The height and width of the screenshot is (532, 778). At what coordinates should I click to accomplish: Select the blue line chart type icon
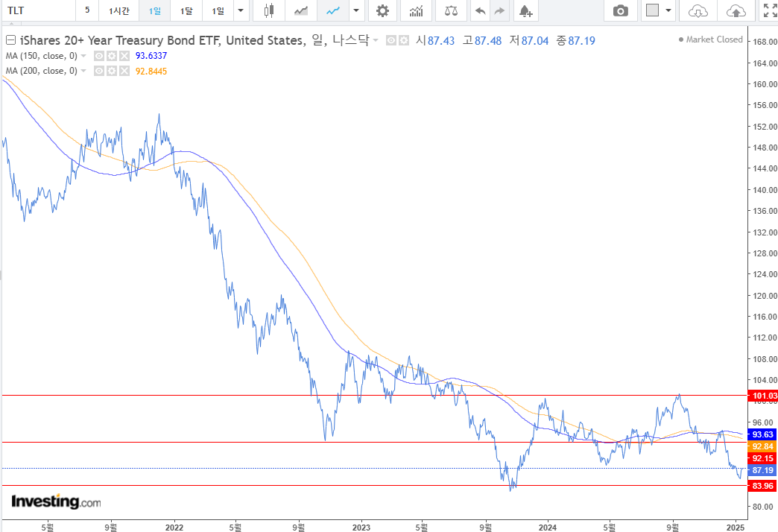point(333,10)
